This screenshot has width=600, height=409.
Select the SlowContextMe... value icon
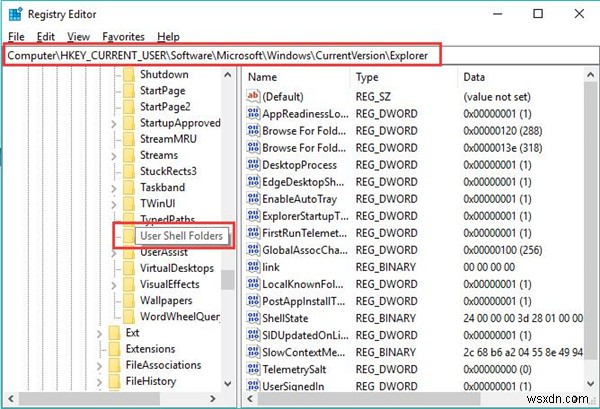[x=253, y=352]
